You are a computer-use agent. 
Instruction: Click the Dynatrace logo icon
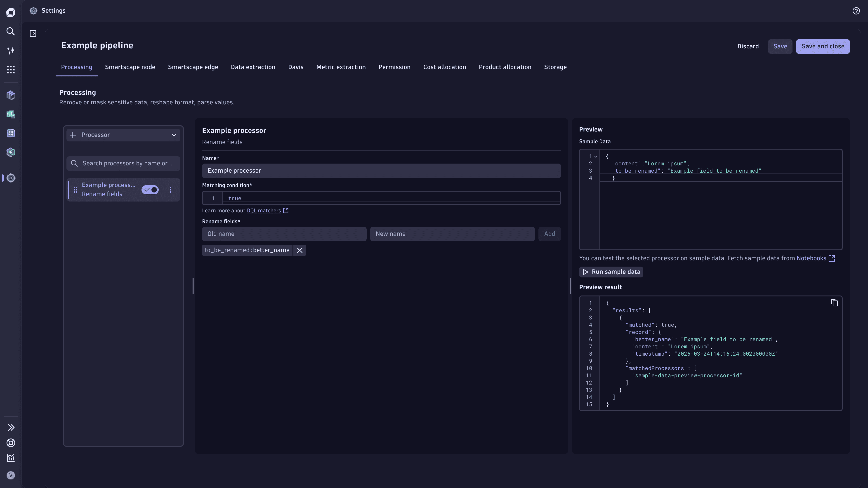click(x=10, y=12)
